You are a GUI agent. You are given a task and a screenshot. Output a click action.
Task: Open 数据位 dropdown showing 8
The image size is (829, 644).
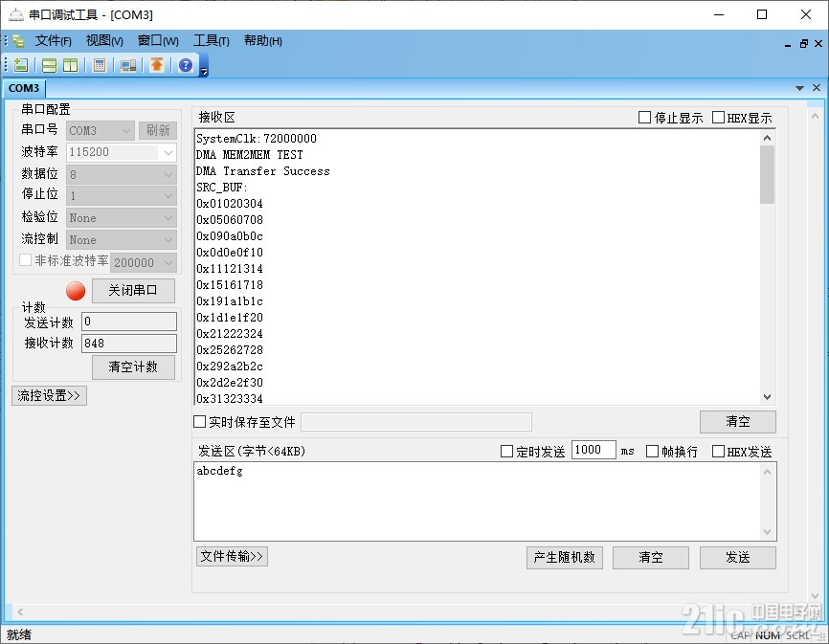121,174
